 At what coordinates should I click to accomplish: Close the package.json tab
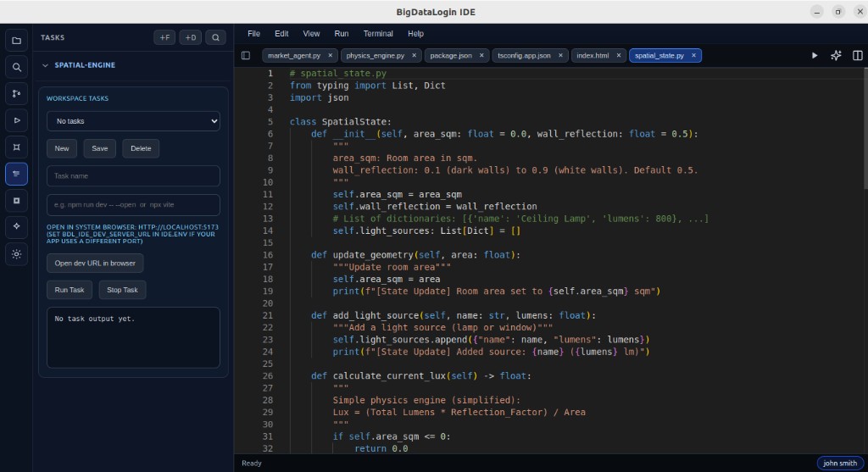click(481, 55)
